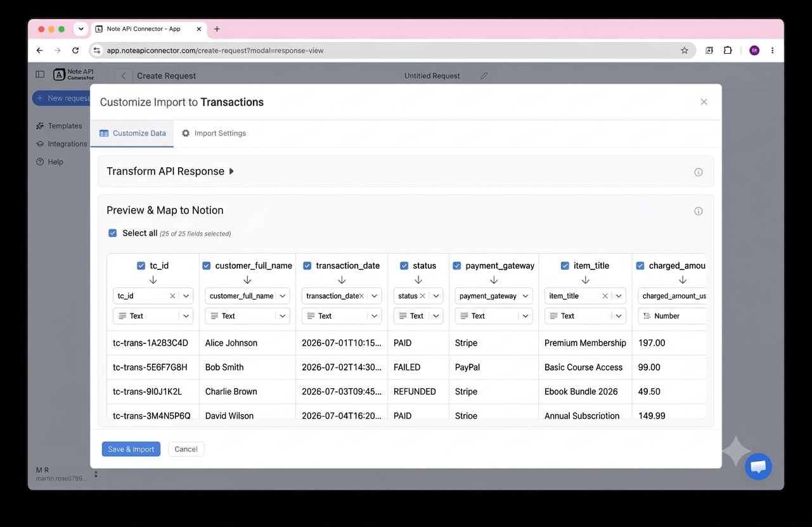The height and width of the screenshot is (527, 812).
Task: Click the Note API Connector logo
Action: tap(74, 75)
